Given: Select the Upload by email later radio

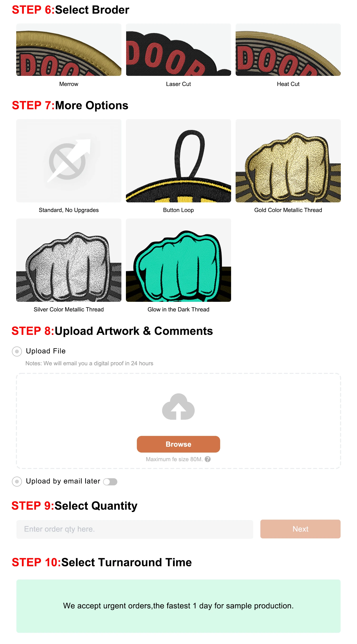Looking at the screenshot, I should coord(17,481).
